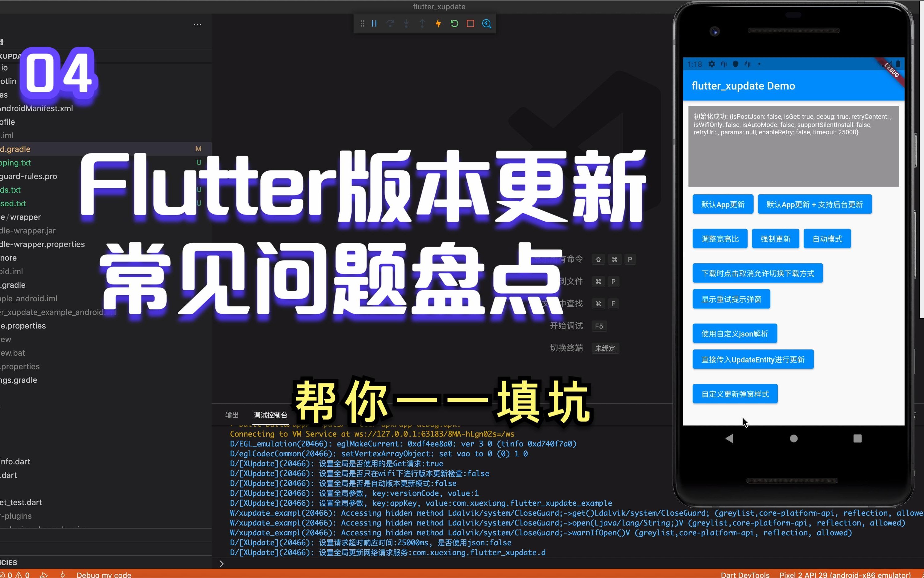Tap 直接传入UpdateEntity进行更新 button
Viewport: 924px width, 578px height.
[x=753, y=359]
